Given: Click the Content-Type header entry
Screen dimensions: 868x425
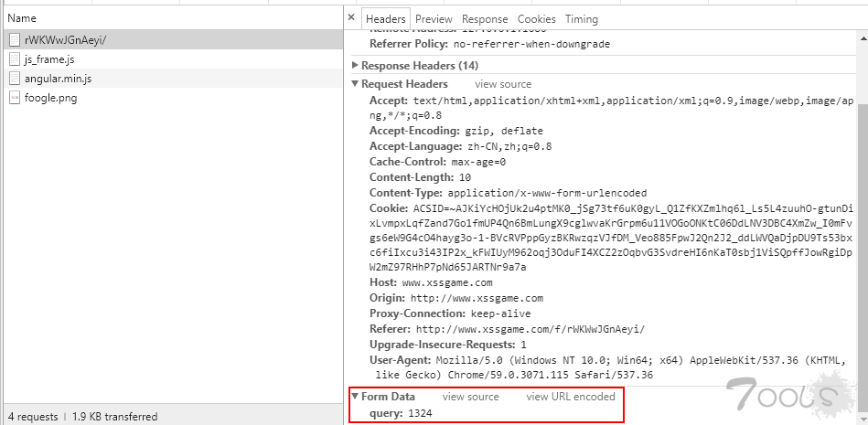Looking at the screenshot, I should (x=509, y=193).
